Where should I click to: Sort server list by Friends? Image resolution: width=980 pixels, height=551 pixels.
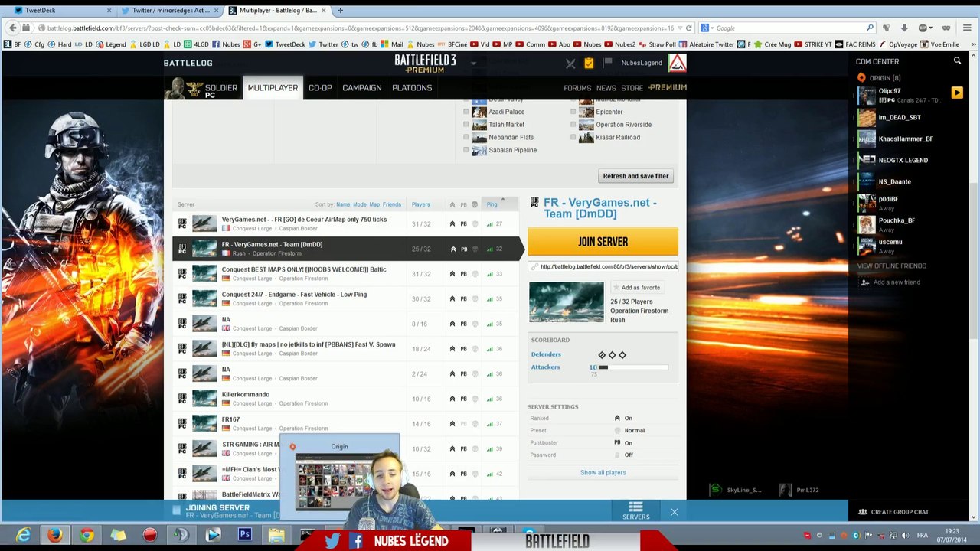click(x=392, y=204)
